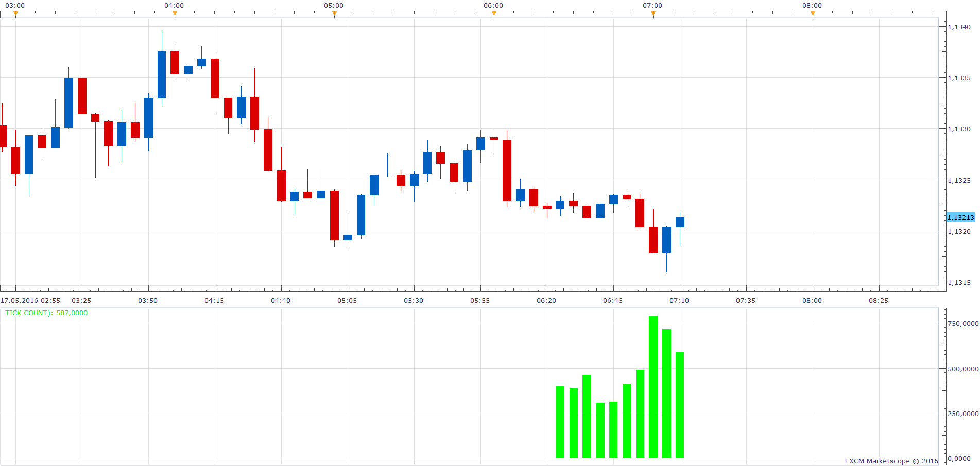Click the 06:45 bottom time label

613,300
